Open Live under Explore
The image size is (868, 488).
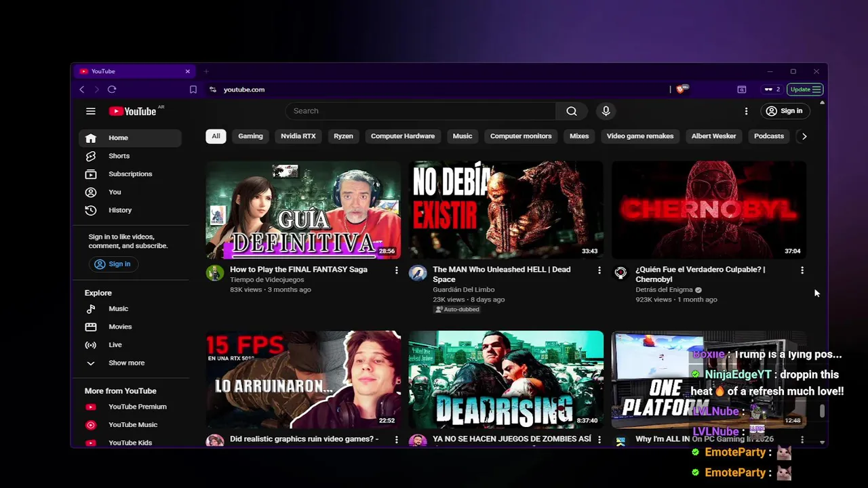130,345
